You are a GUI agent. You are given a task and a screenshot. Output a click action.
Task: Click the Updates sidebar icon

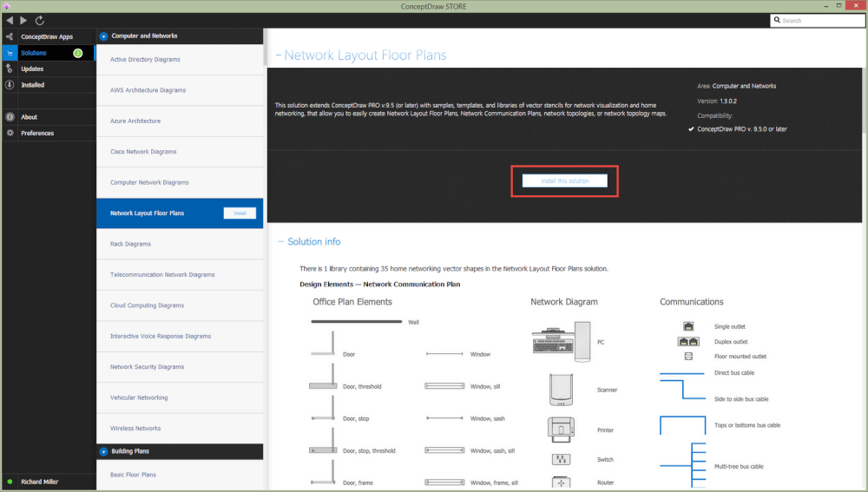click(10, 69)
